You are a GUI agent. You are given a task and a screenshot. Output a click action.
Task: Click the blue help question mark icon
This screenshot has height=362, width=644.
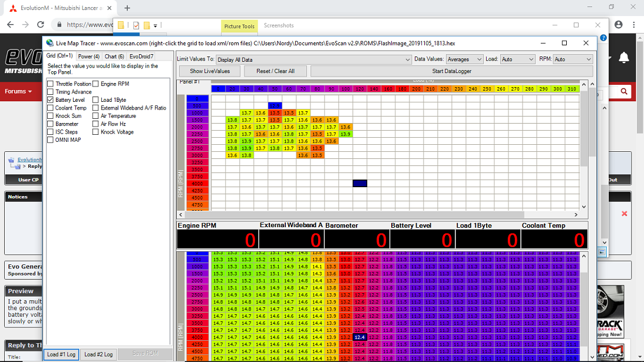603,38
